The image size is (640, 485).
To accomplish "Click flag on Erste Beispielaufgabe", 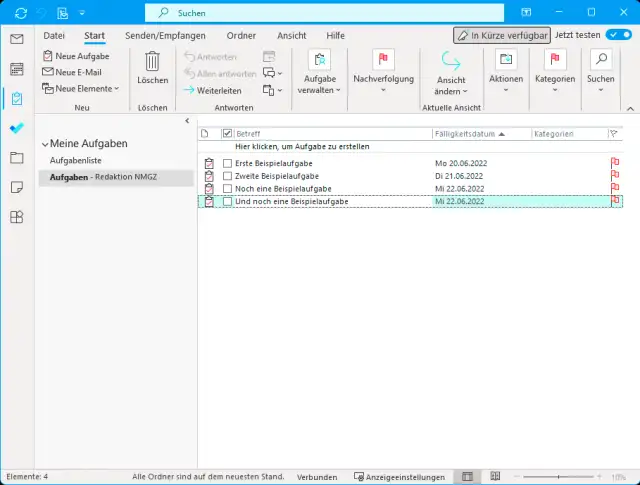I will (x=615, y=162).
